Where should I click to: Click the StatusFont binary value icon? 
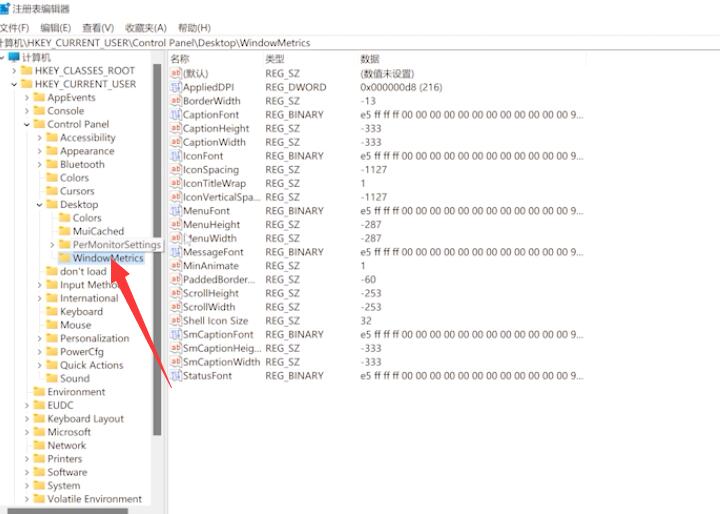176,376
